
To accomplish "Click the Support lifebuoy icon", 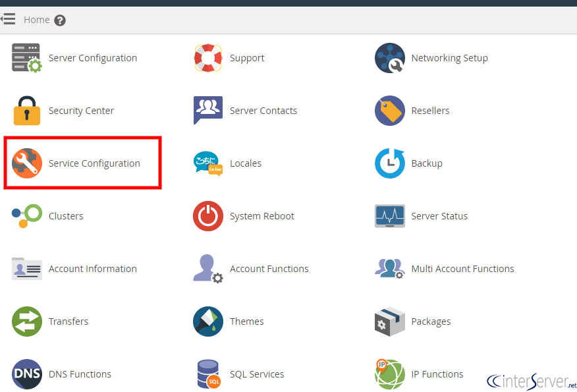I will (x=208, y=58).
